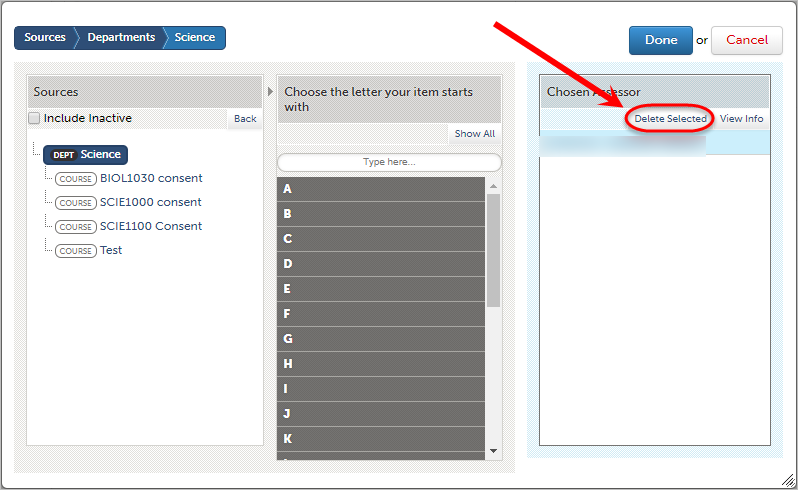Select the Science breadcrumb
This screenshot has width=798, height=490.
click(x=194, y=38)
